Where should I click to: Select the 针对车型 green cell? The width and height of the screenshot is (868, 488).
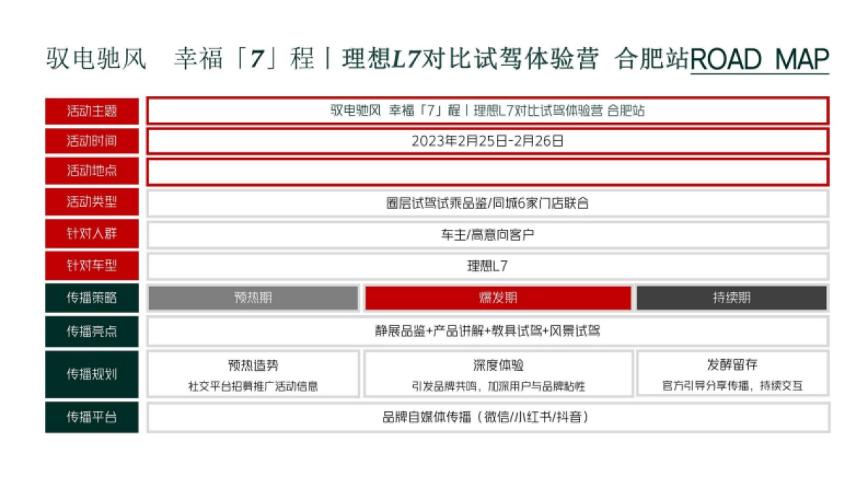[92, 265]
